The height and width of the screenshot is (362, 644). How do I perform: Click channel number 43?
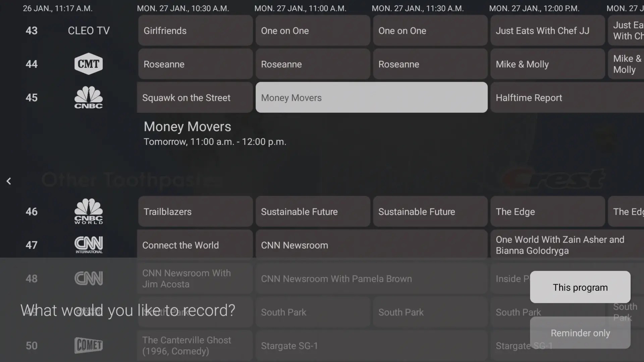pyautogui.click(x=32, y=31)
